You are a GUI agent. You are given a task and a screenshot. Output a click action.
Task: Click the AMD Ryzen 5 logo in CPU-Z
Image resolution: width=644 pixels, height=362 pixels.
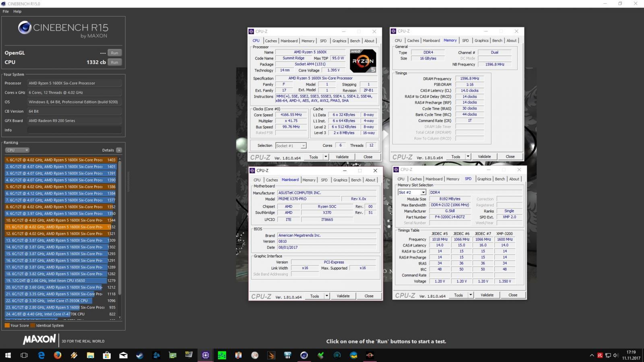363,61
